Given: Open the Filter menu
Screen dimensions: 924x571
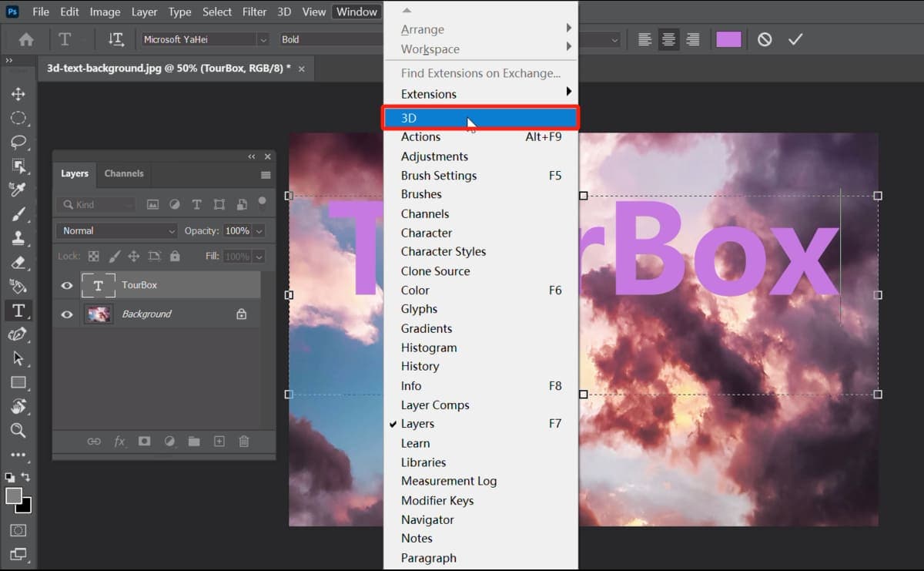Looking at the screenshot, I should 254,12.
